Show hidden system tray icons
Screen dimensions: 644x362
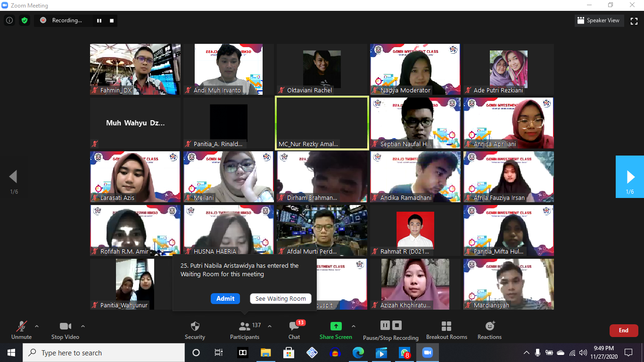[527, 353]
